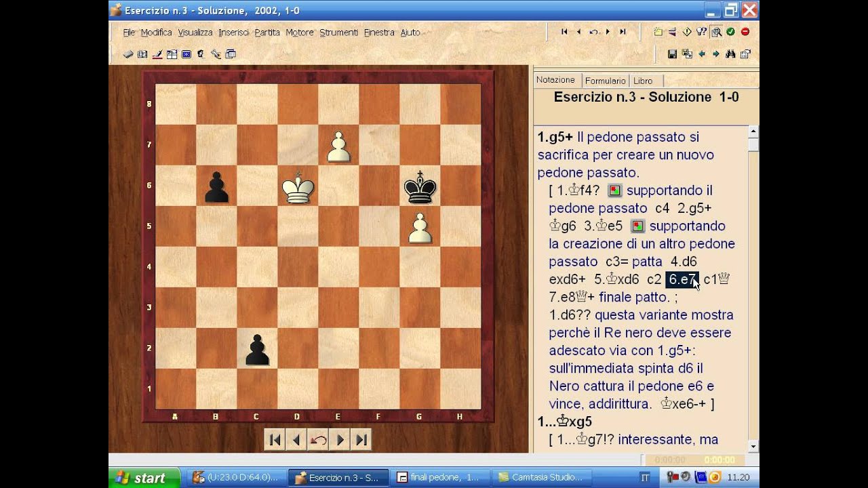This screenshot has height=488, width=868.
Task: Click the double-floppy save-as icon
Action: (687, 54)
